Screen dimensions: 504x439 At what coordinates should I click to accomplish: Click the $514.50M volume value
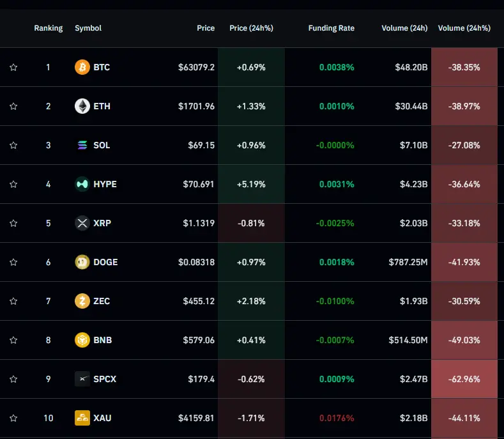pos(408,340)
